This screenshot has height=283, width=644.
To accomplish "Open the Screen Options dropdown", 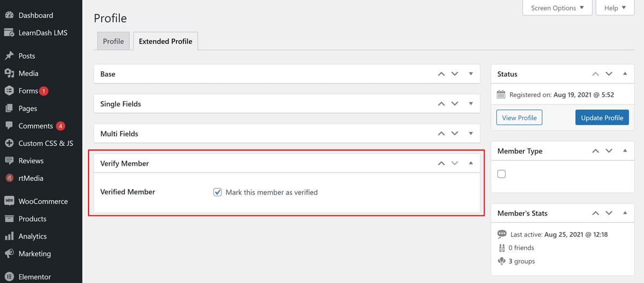I will [x=557, y=8].
